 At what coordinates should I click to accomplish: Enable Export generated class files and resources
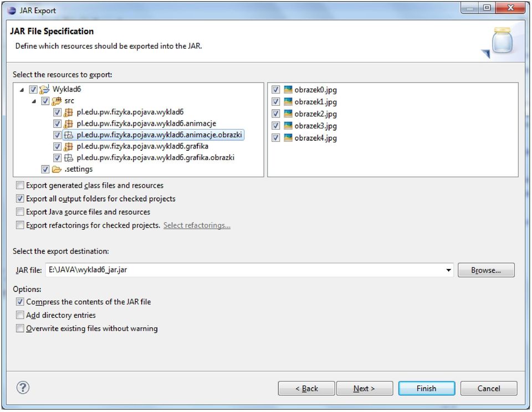(20, 186)
